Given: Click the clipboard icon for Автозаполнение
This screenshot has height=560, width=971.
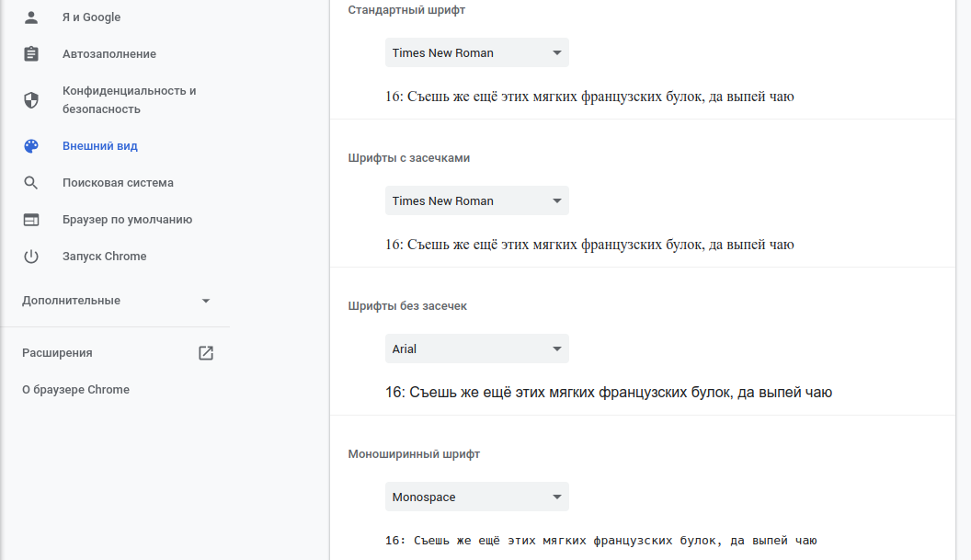Looking at the screenshot, I should [31, 54].
